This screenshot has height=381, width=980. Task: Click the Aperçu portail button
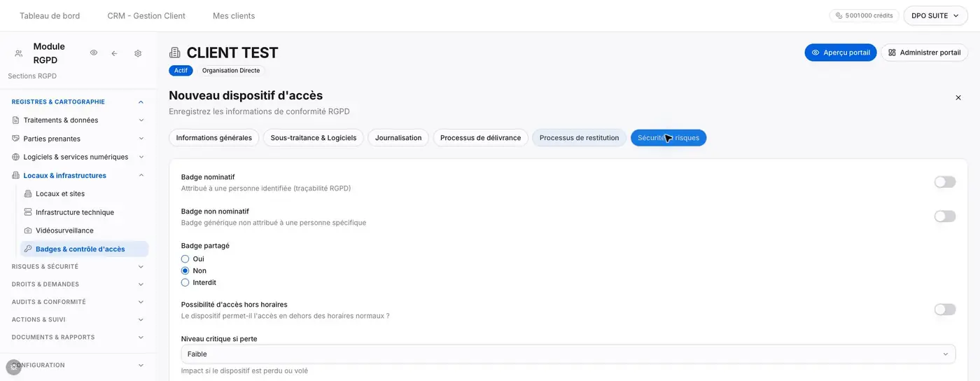tap(841, 53)
